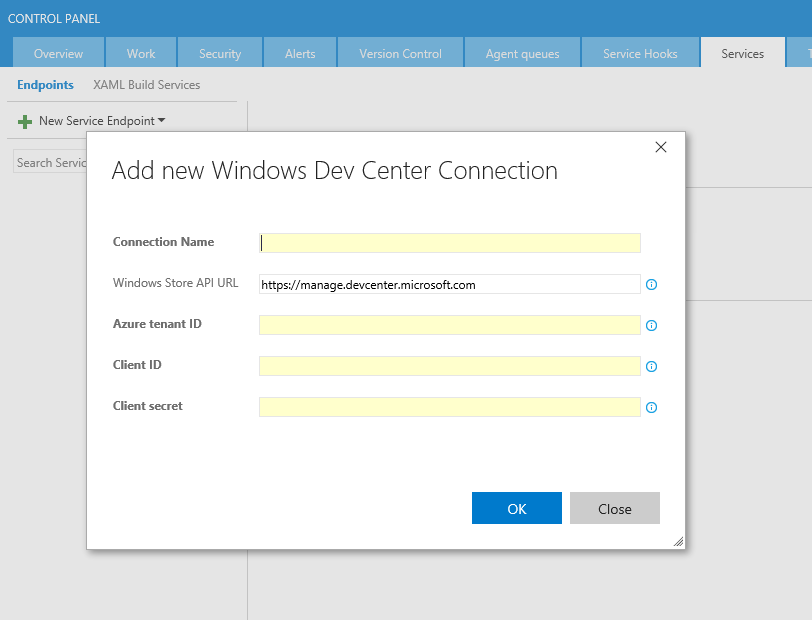Click the CONTROL PANEL header title
This screenshot has width=812, height=620.
[54, 19]
